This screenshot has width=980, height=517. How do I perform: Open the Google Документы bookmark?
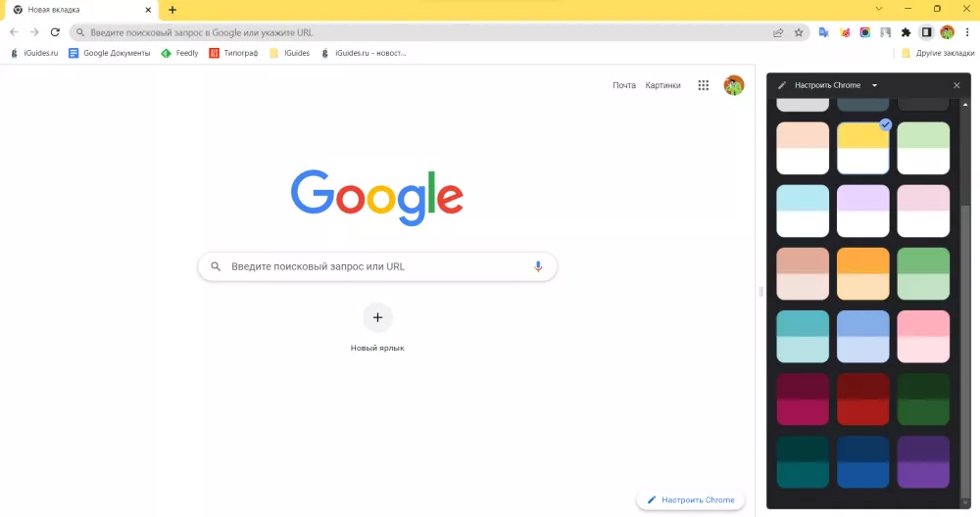(110, 53)
